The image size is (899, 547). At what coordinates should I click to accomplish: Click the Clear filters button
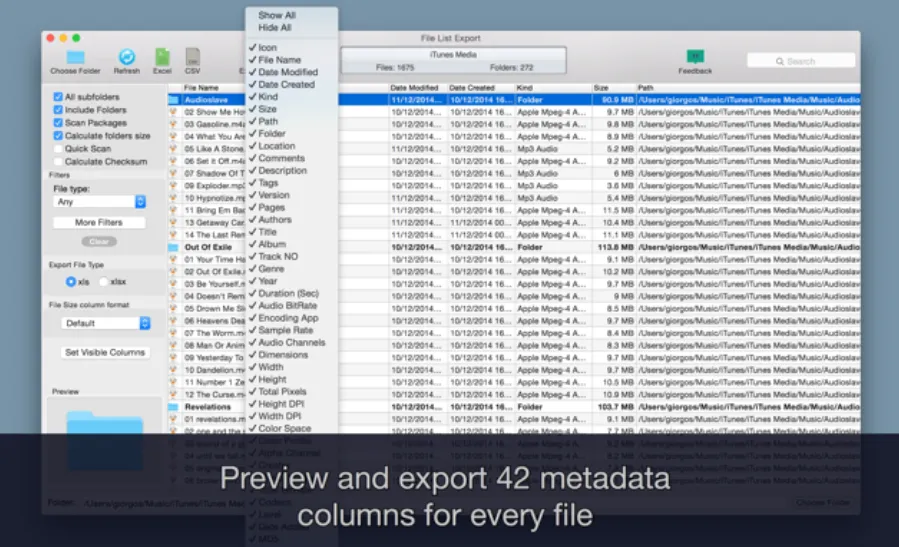pyautogui.click(x=99, y=241)
